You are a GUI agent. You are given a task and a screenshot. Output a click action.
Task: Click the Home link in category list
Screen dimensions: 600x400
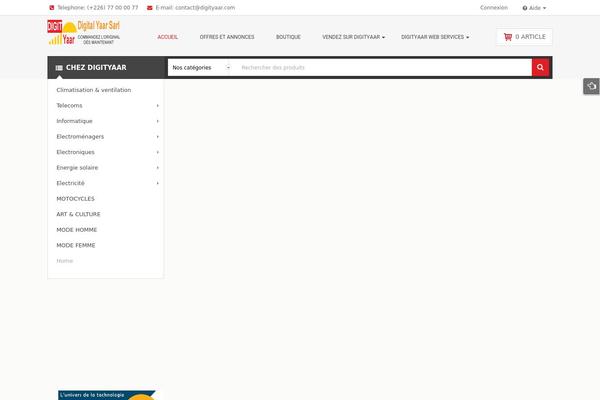[x=65, y=261]
